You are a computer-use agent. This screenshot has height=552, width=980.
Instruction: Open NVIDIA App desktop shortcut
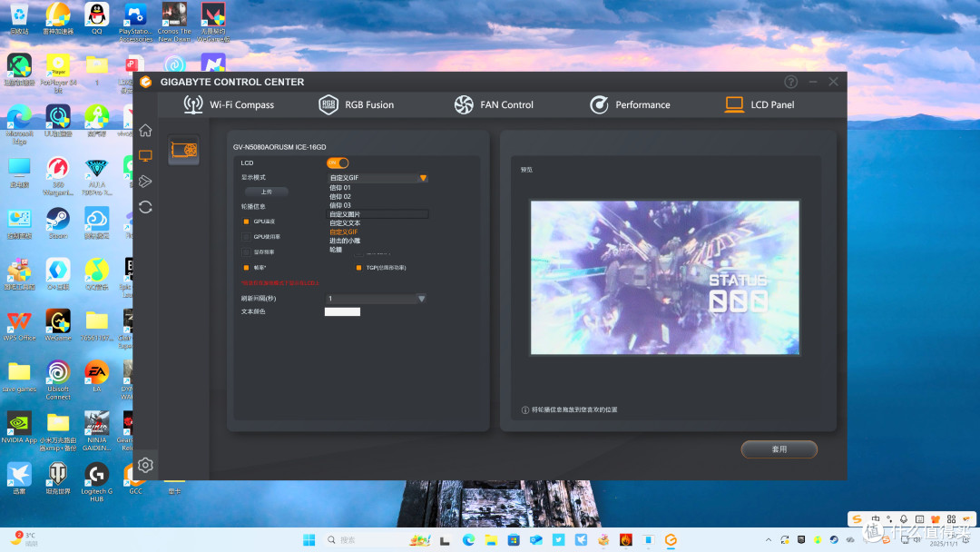pos(19,427)
